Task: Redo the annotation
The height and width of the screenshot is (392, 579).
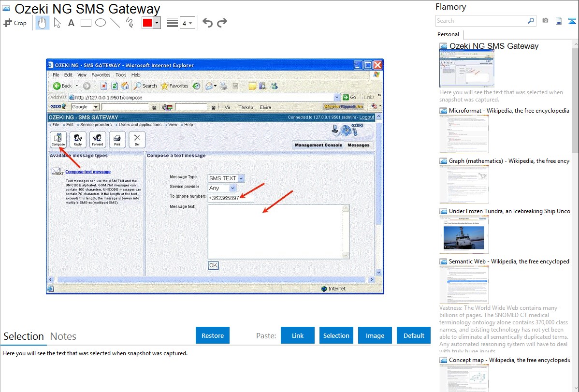Action: (x=222, y=23)
